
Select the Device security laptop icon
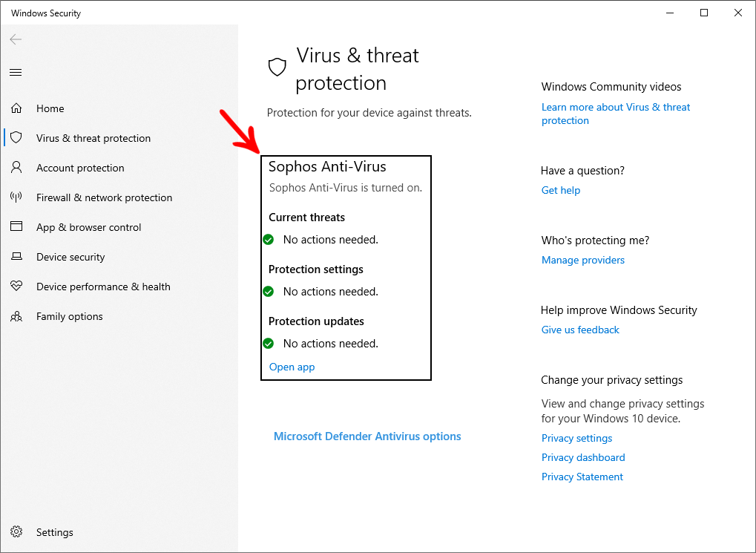pyautogui.click(x=16, y=256)
